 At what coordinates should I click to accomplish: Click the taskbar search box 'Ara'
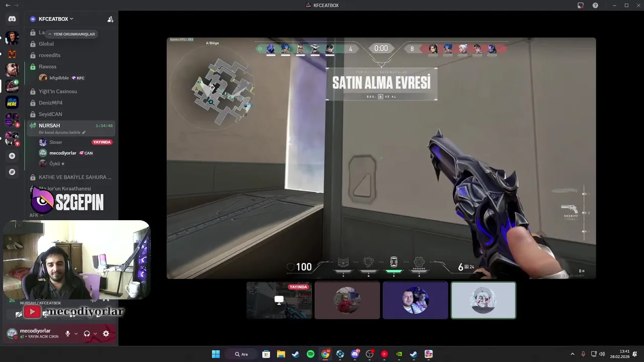pyautogui.click(x=242, y=354)
